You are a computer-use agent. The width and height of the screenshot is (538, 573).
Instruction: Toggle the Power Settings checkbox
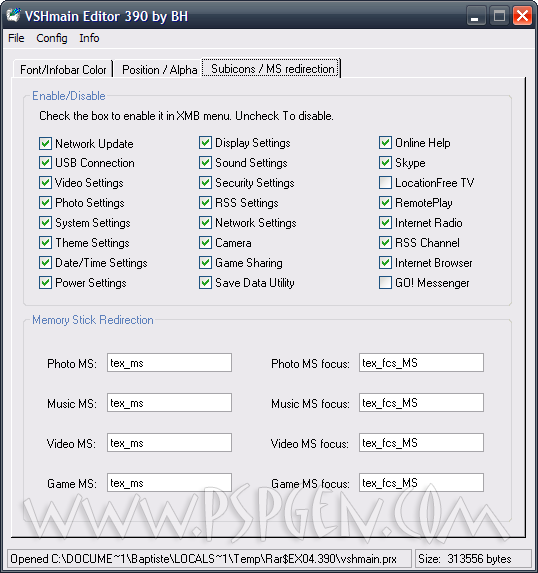pyautogui.click(x=45, y=282)
